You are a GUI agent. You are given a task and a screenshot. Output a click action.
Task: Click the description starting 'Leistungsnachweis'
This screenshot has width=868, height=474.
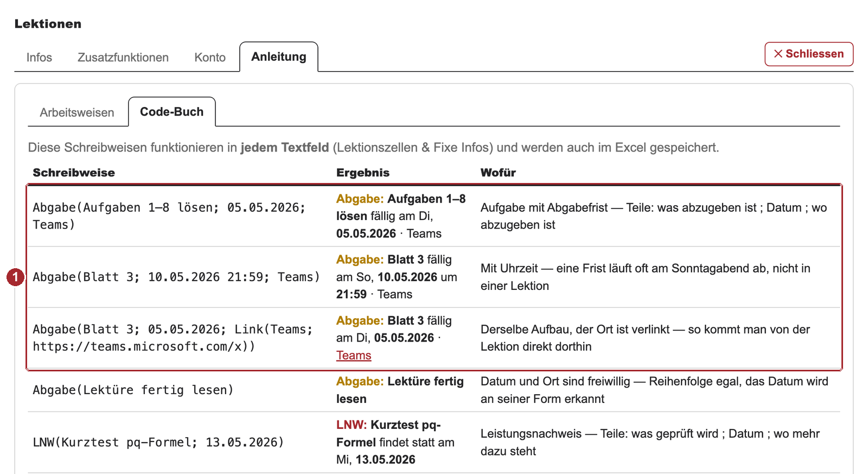650,442
